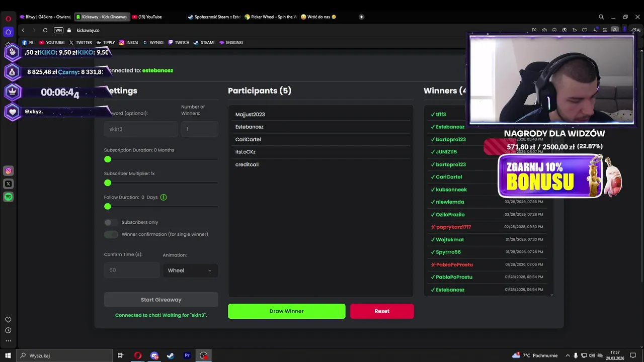The height and width of the screenshot is (362, 644).
Task: Open the Opera home workspace icon
Action: 8,32
